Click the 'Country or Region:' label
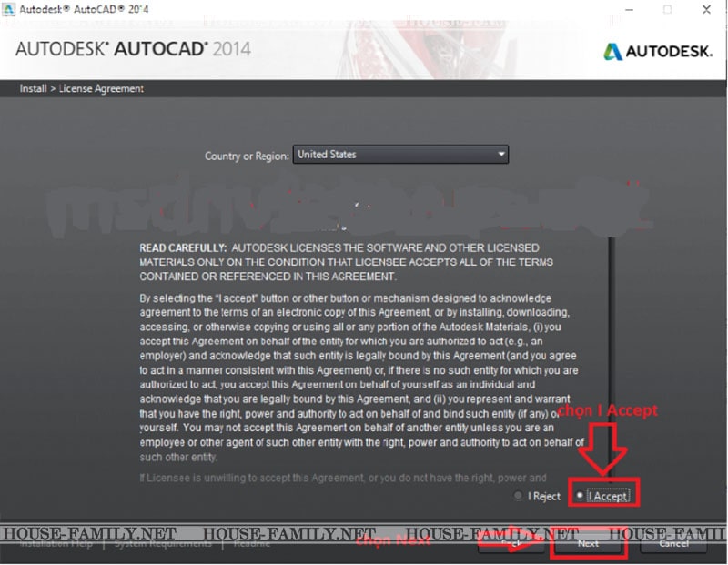 [x=247, y=156]
